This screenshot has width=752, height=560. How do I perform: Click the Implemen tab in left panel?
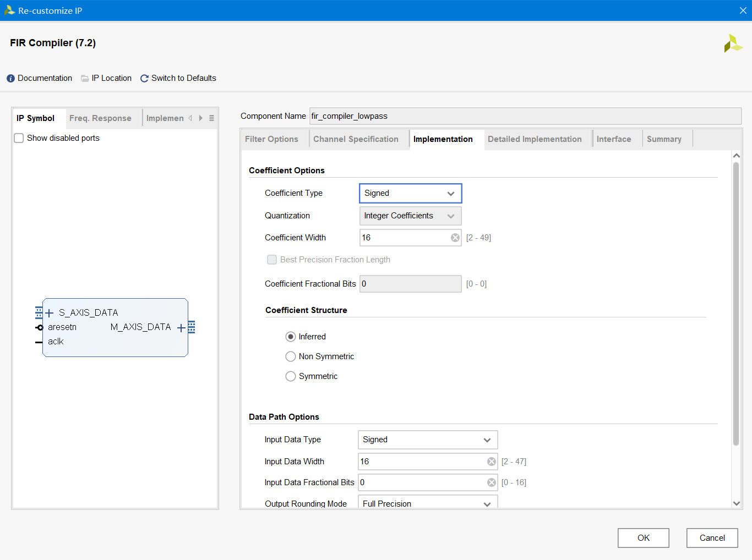tap(165, 118)
